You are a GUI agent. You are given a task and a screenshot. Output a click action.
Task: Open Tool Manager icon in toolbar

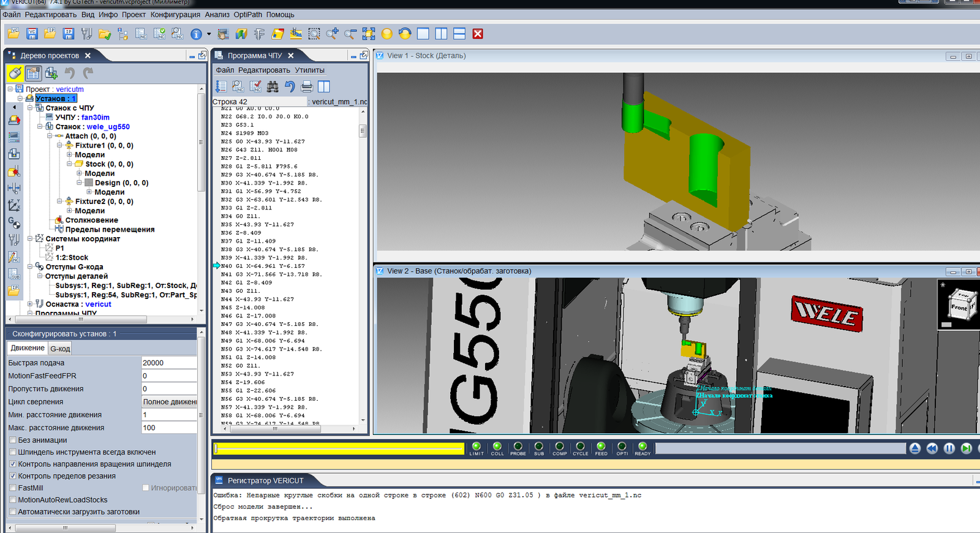[86, 34]
